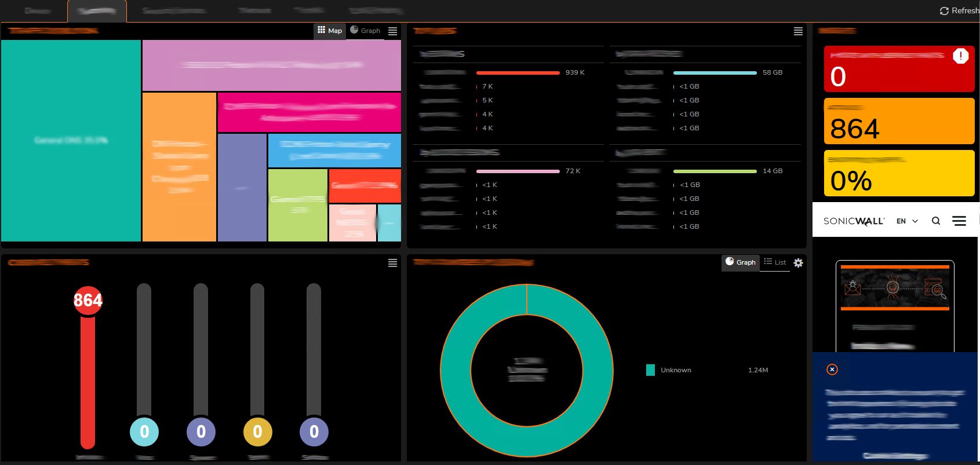Viewport: 980px width, 465px height.
Task: Switch treemap panel to Map view
Action: tap(330, 31)
